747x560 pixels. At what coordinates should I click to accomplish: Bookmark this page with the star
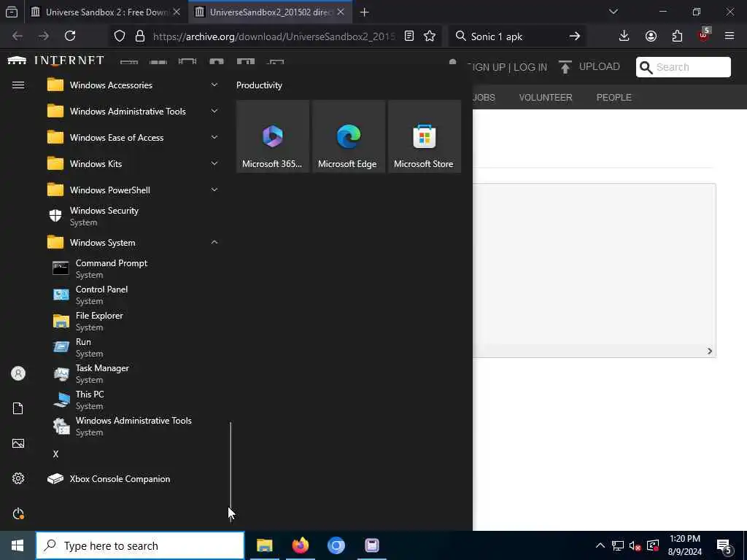pyautogui.click(x=430, y=36)
